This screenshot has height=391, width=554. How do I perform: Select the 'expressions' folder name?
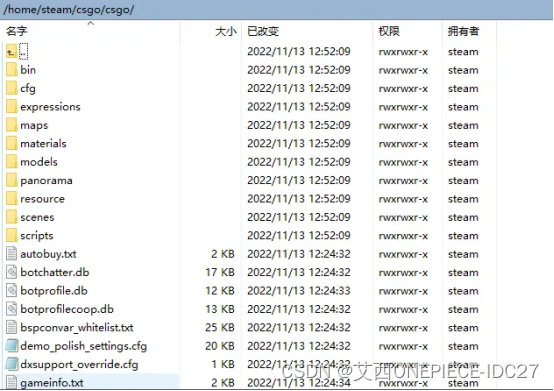50,107
